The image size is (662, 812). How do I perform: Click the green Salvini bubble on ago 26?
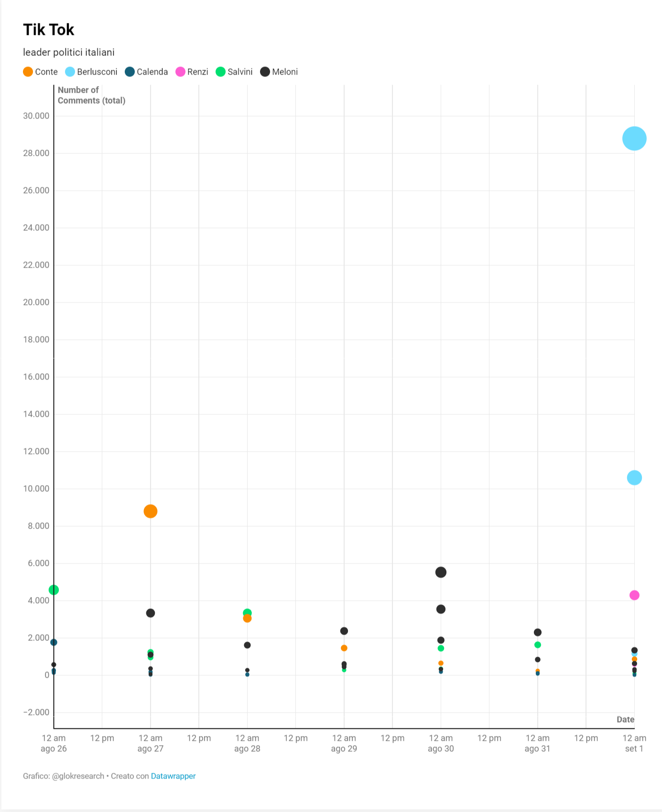[54, 590]
